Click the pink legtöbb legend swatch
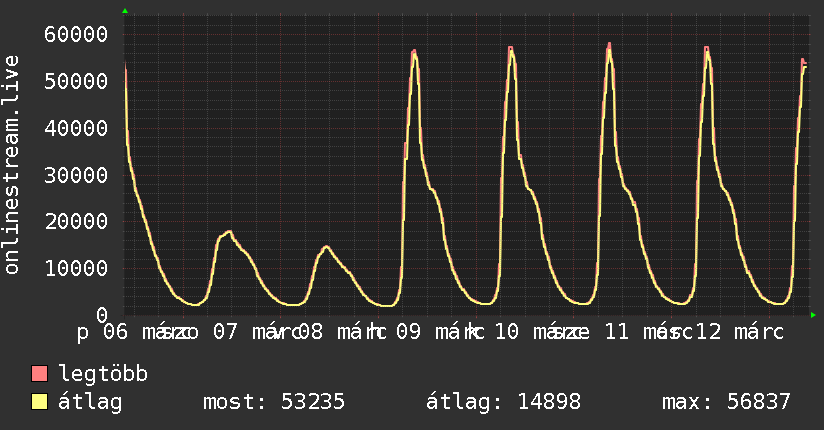This screenshot has width=824, height=430. coord(39,374)
